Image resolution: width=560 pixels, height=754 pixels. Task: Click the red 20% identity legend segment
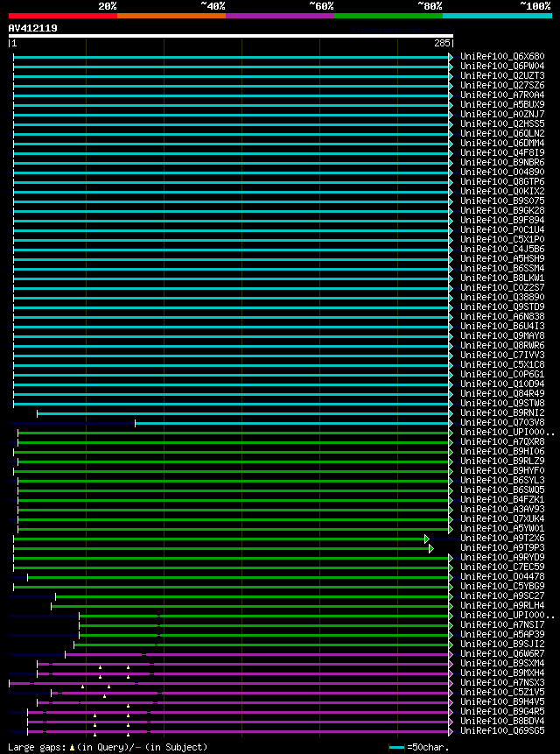click(x=63, y=16)
